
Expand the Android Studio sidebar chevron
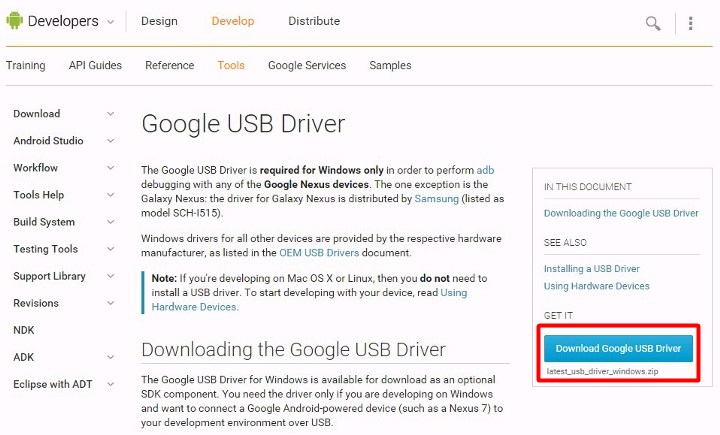tap(111, 141)
